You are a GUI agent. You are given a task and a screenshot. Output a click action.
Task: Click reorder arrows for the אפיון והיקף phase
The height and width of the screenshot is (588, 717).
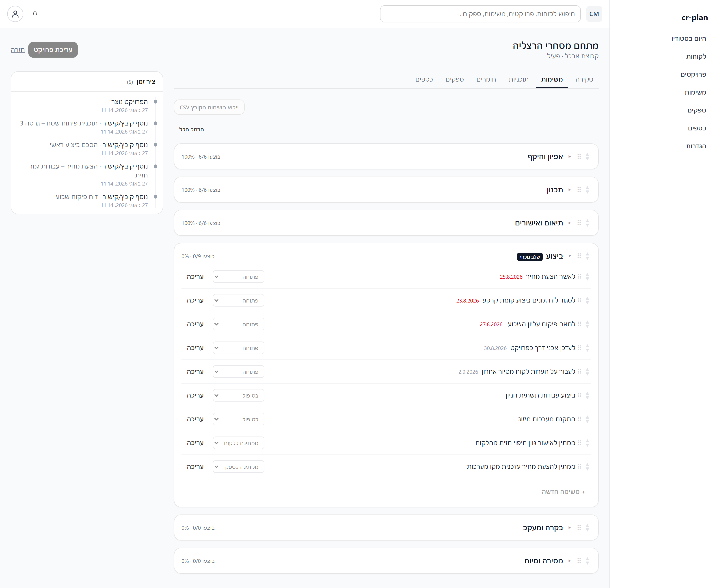point(587,156)
